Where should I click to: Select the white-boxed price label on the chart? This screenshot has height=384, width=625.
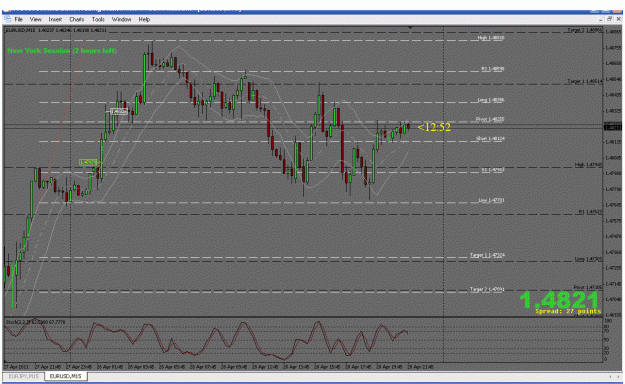pos(119,112)
